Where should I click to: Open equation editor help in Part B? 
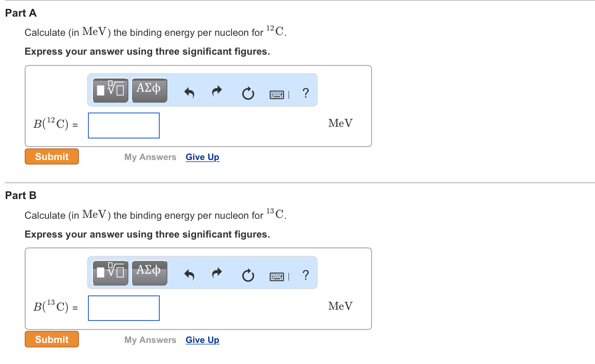(x=306, y=276)
